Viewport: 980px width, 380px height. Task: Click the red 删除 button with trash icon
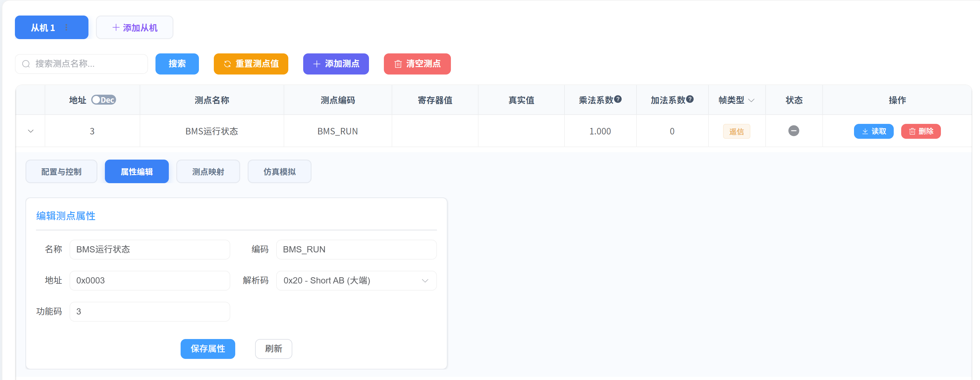pos(921,131)
